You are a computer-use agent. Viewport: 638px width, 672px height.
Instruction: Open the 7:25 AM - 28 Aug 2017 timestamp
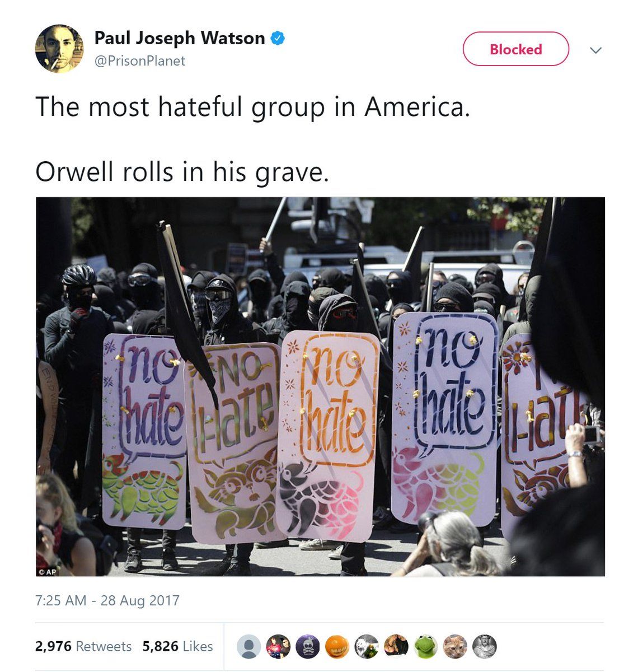click(107, 601)
